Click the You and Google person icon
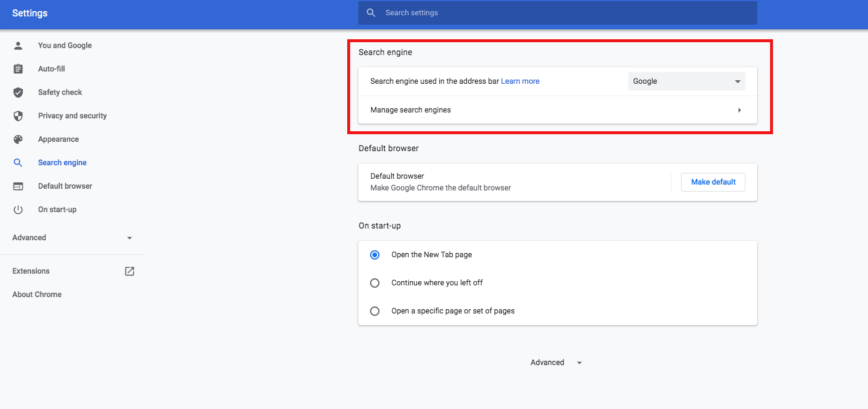Screen dimensions: 868x409 18,45
